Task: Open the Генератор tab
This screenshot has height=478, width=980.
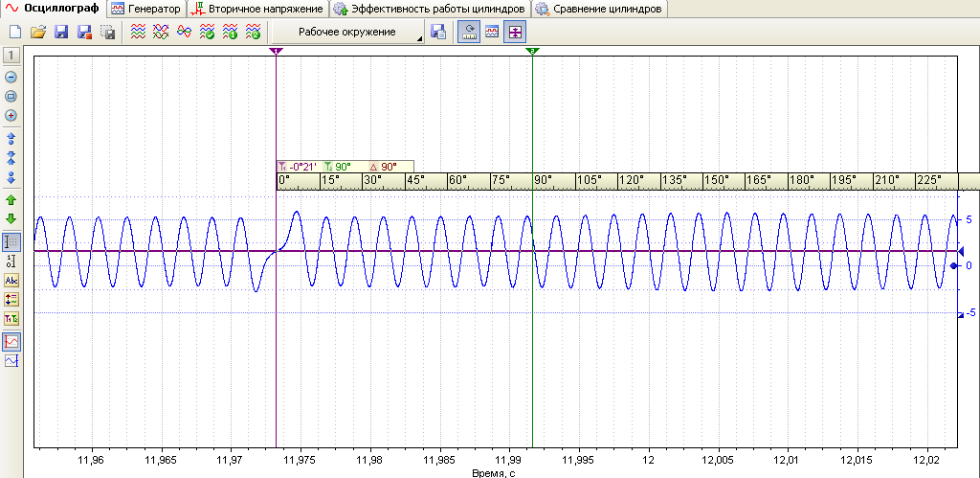Action: 146,9
